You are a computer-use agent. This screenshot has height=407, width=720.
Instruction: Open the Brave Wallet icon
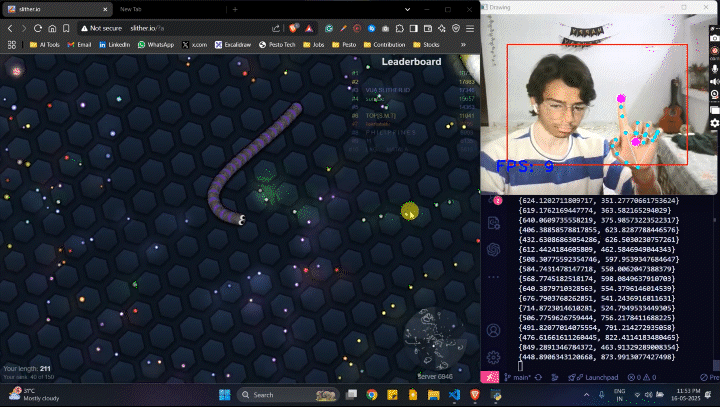(428, 28)
